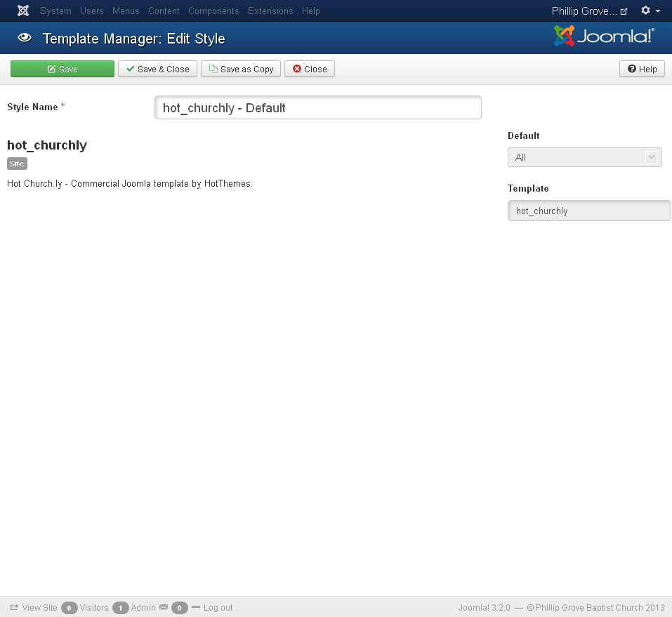
Task: Expand the Default language dropdown
Action: (x=584, y=157)
